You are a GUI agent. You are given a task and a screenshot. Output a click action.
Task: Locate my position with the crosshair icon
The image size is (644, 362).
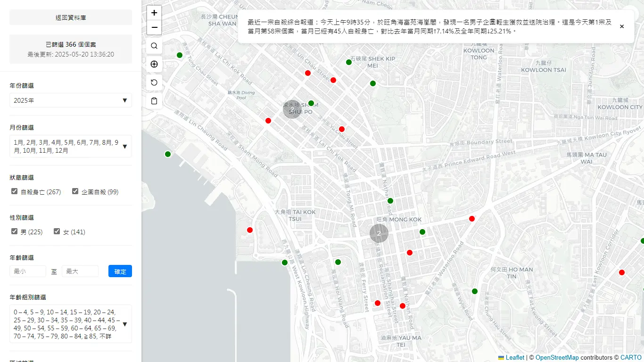pyautogui.click(x=154, y=64)
